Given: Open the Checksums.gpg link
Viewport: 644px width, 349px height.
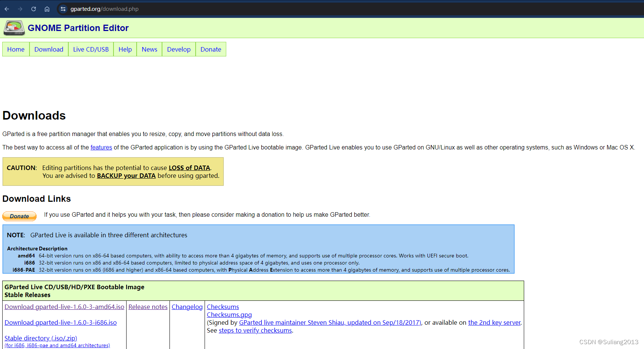Looking at the screenshot, I should point(229,315).
